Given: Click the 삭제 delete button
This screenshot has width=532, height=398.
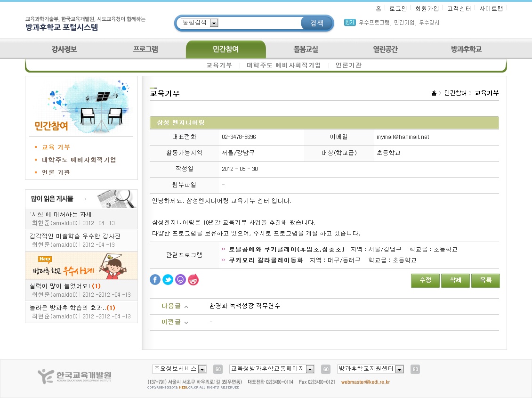Looking at the screenshot, I should click(455, 280).
